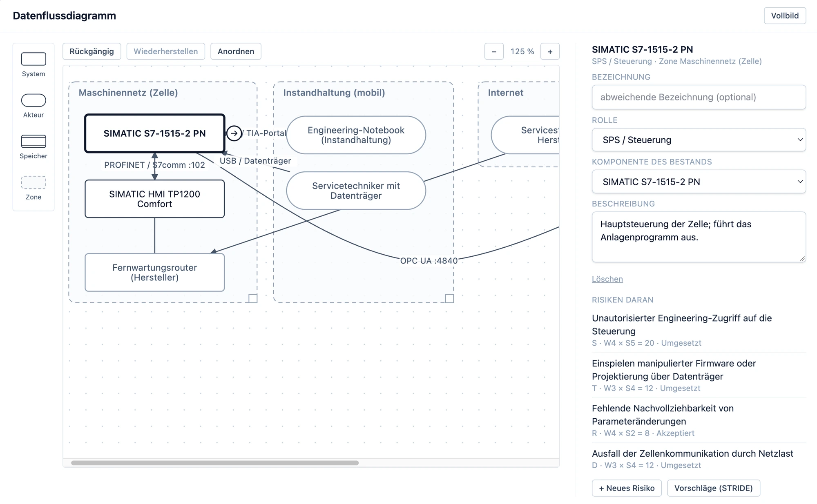
Task: Open risk Unautorisierter Engineering-Zugriff auf die Steuerung
Action: pos(699,330)
